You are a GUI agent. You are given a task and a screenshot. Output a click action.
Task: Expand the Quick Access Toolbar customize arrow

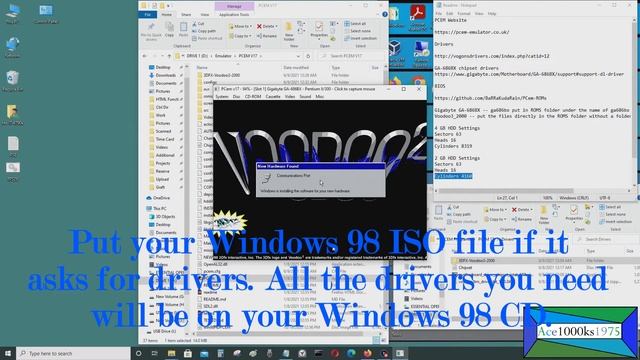click(x=169, y=6)
